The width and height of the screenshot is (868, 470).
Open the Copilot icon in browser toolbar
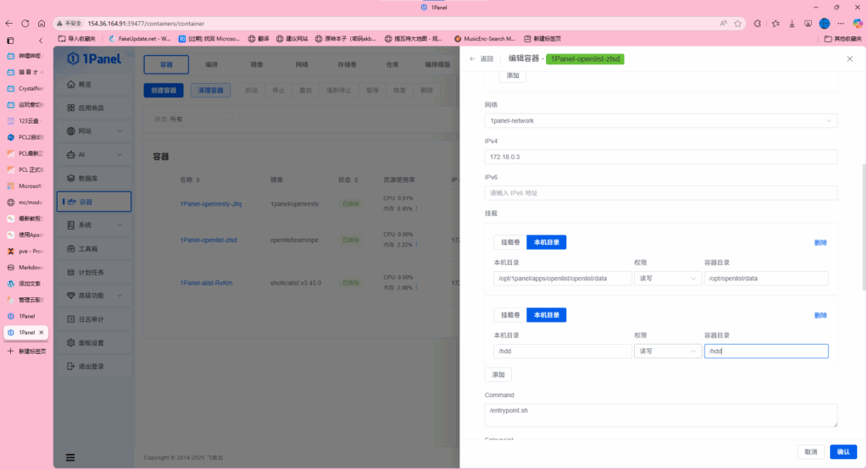pyautogui.click(x=858, y=23)
